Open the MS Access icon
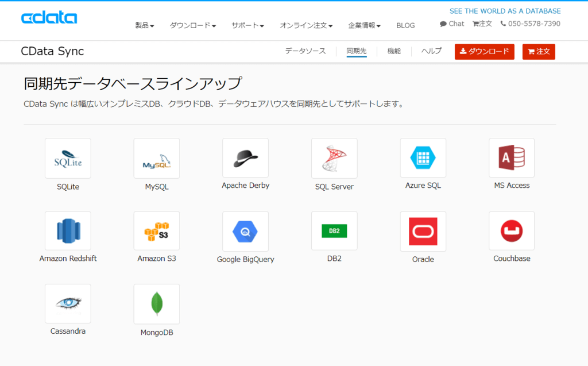Image resolution: width=588 pixels, height=366 pixels. (x=512, y=157)
